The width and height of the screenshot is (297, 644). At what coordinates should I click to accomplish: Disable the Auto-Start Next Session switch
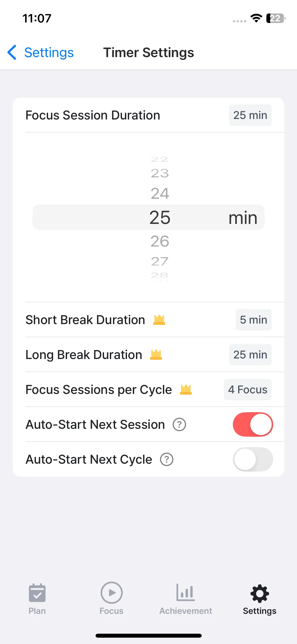253,425
